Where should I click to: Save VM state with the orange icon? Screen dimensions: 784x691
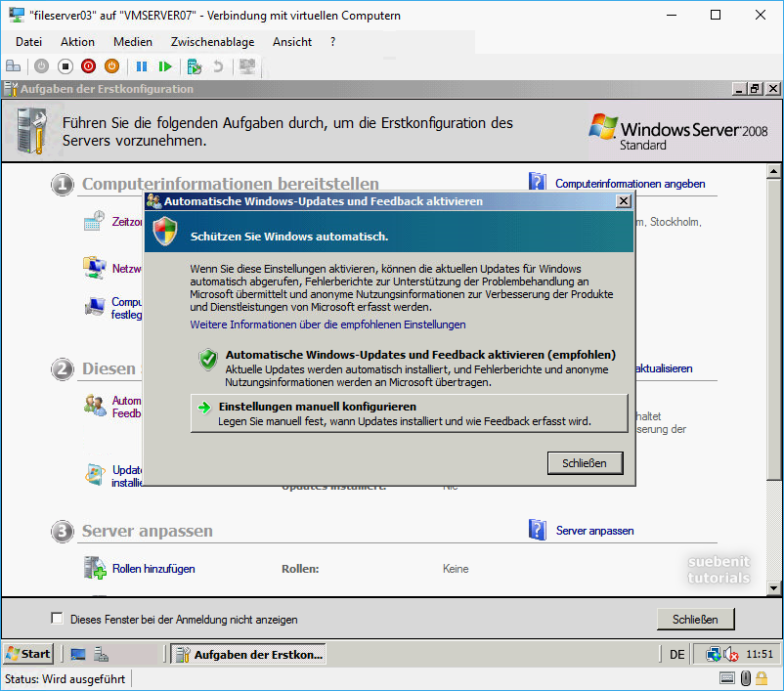coord(112,66)
